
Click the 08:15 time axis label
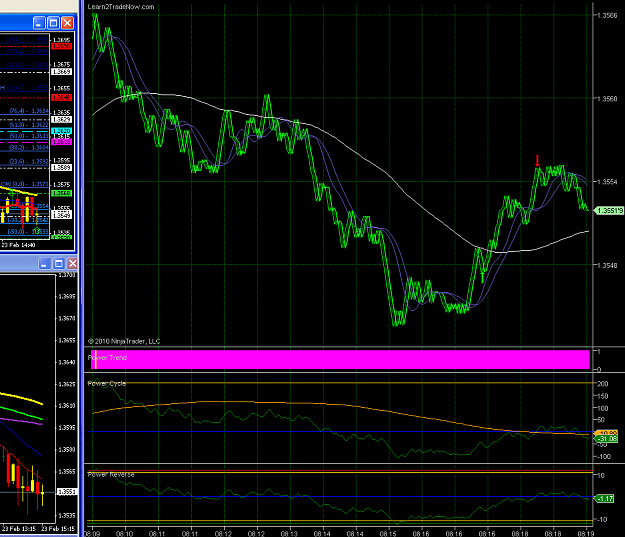(388, 533)
